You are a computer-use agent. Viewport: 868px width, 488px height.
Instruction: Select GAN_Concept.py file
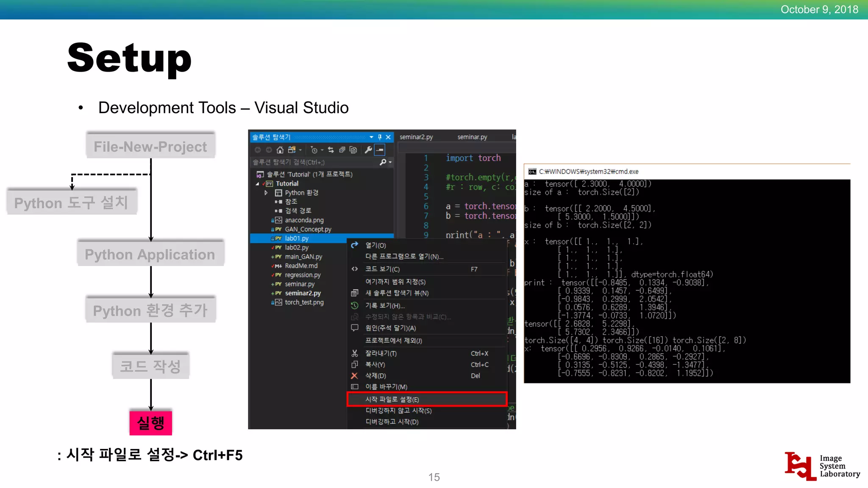[308, 229]
